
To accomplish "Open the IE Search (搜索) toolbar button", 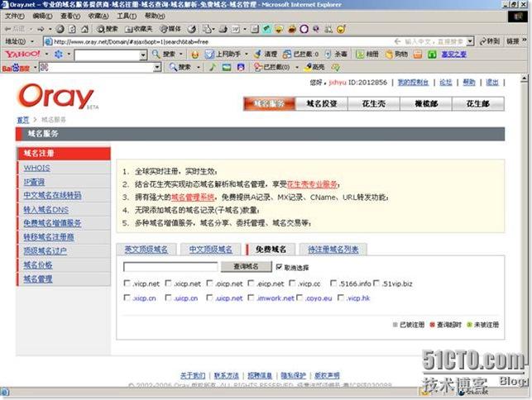I will coord(108,29).
